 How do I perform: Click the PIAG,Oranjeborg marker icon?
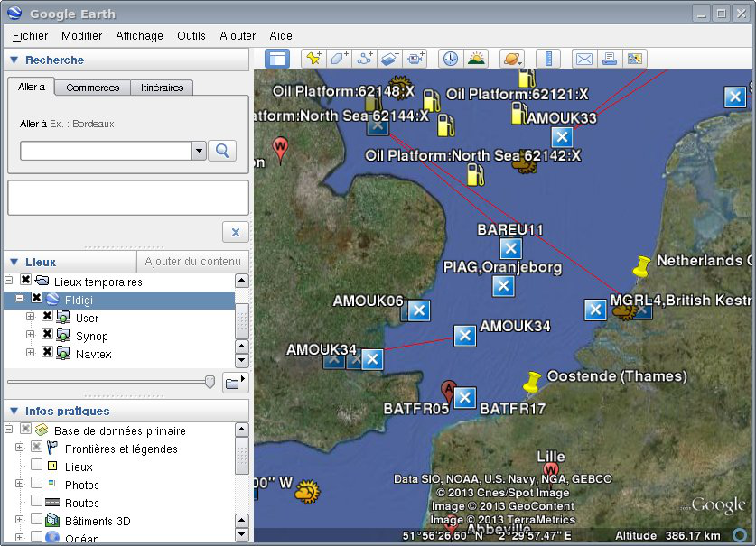(x=503, y=286)
